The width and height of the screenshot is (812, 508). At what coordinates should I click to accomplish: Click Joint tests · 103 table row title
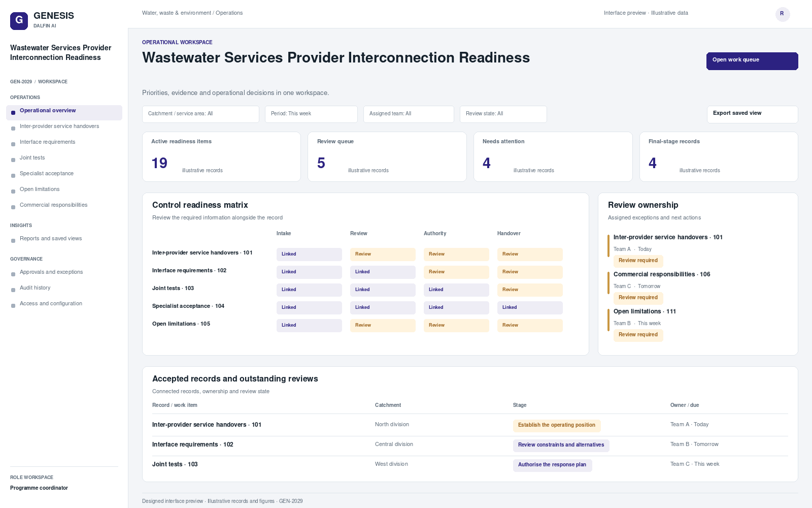tap(175, 464)
